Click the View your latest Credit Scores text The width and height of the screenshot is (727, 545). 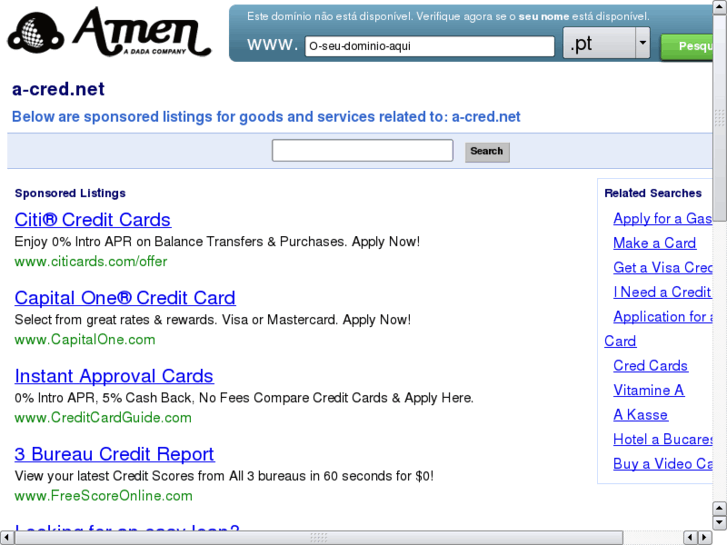click(x=224, y=476)
